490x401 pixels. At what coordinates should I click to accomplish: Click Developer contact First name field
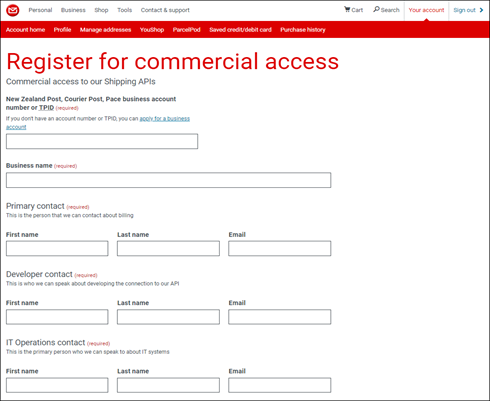57,317
